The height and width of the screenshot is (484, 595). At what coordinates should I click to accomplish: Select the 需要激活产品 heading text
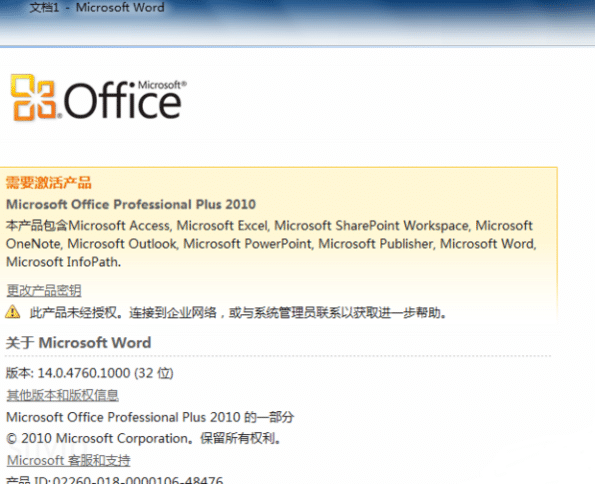(49, 183)
